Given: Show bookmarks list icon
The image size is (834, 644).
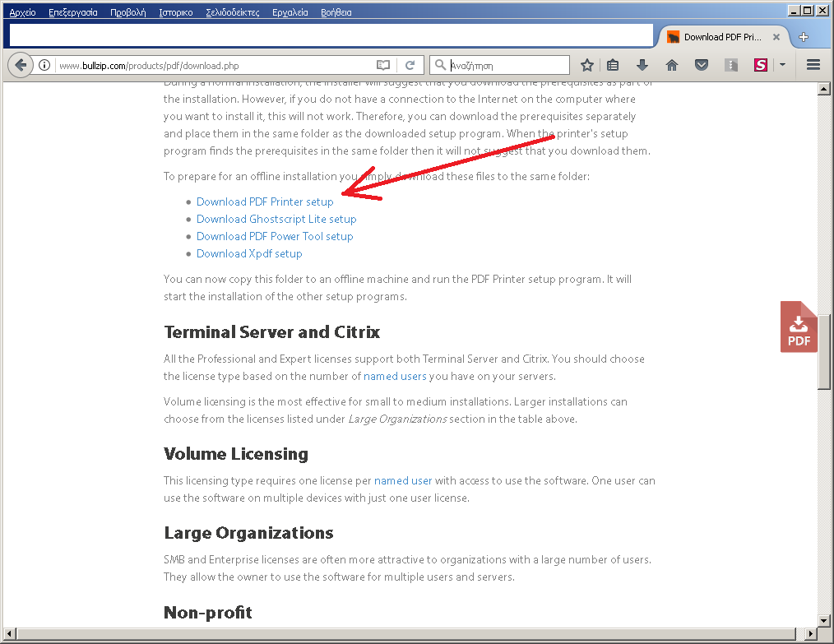Looking at the screenshot, I should pos(614,65).
